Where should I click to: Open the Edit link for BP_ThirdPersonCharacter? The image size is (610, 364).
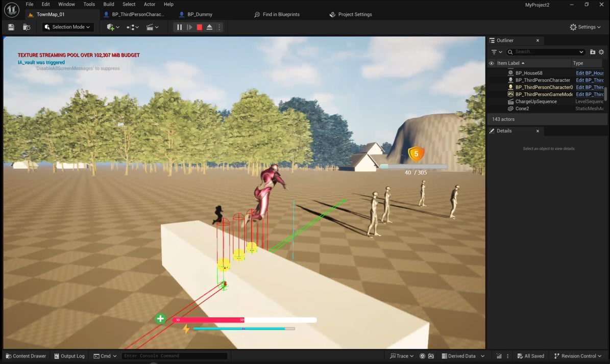pyautogui.click(x=590, y=80)
